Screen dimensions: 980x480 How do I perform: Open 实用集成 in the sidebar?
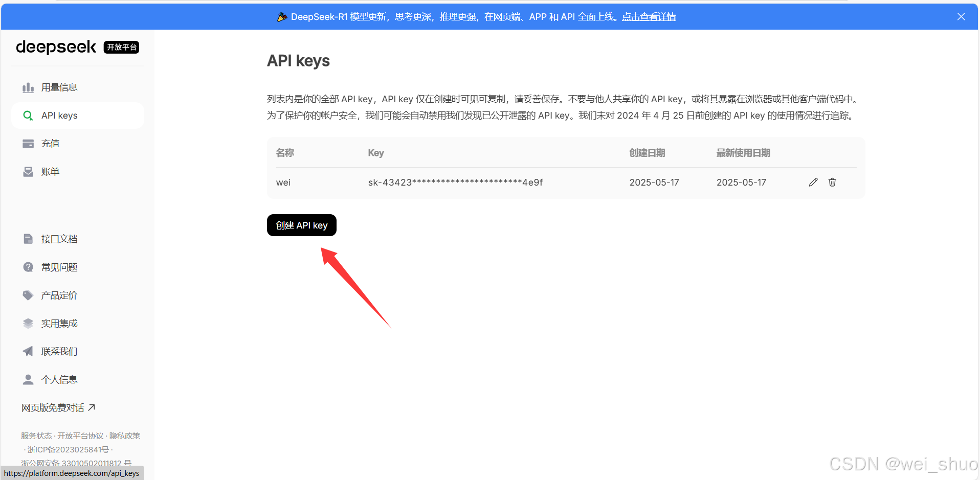78,323
